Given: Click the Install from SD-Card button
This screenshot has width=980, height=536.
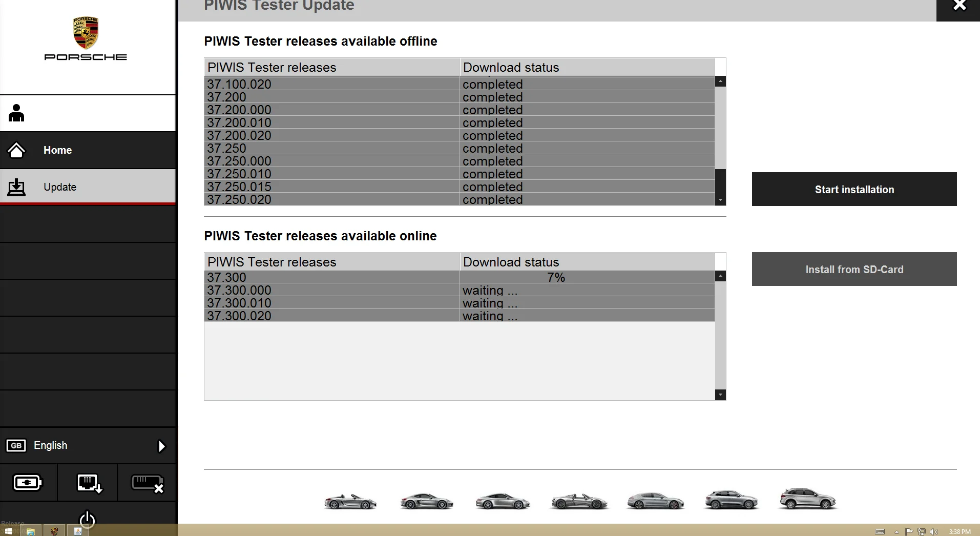Looking at the screenshot, I should coord(854,269).
